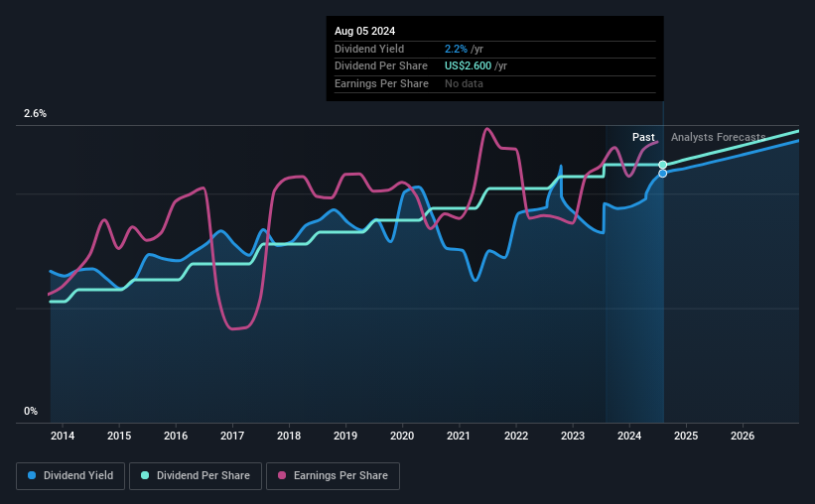815x504 pixels.
Task: Click the 2018 x-axis label
Action: click(x=289, y=436)
